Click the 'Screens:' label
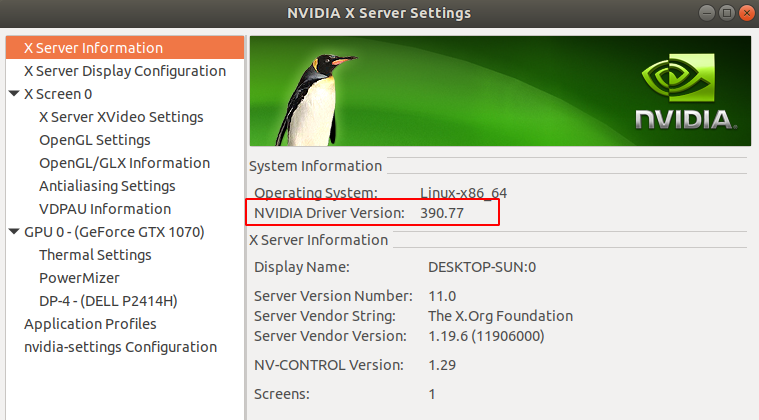The height and width of the screenshot is (420, 759). [282, 394]
